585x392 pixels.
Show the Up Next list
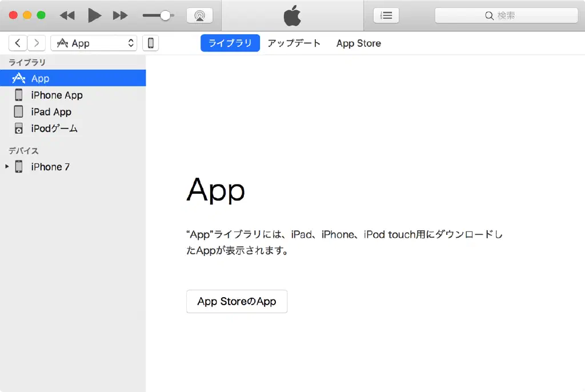tap(386, 15)
